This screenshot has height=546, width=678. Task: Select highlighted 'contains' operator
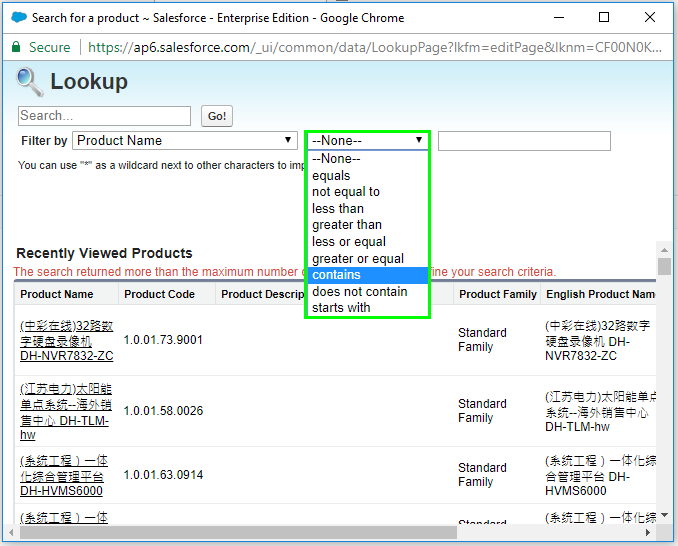pyautogui.click(x=368, y=275)
